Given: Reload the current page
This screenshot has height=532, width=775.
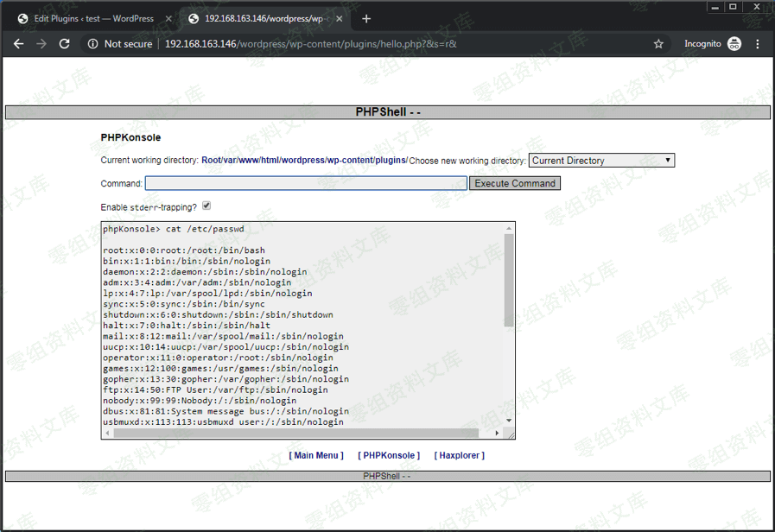Looking at the screenshot, I should (x=64, y=44).
